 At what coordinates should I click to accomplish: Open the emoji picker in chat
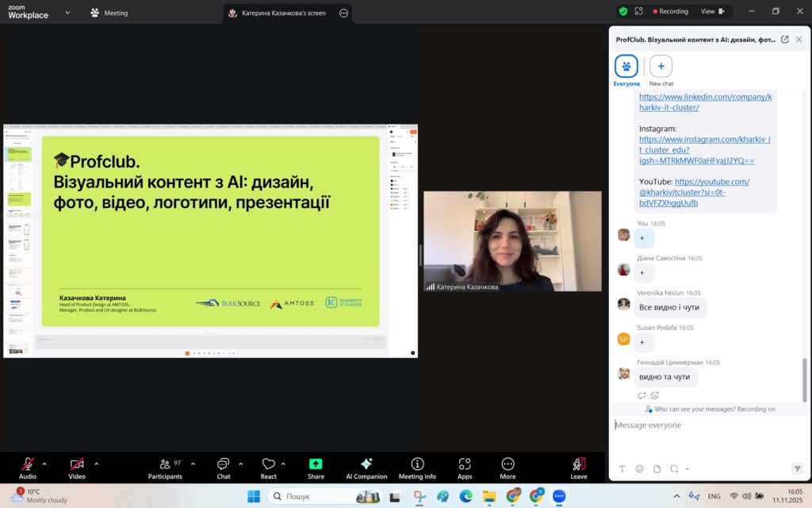tap(639, 468)
